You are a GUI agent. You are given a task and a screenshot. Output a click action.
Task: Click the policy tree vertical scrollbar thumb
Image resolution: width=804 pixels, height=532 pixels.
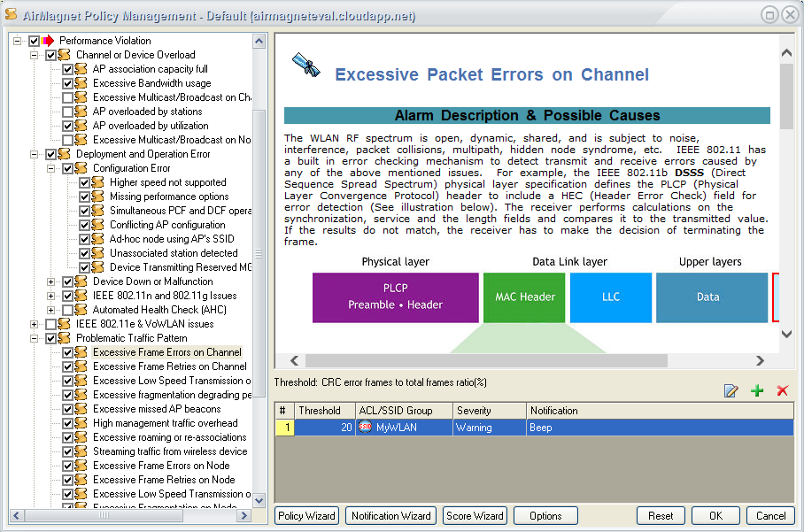tap(259, 252)
